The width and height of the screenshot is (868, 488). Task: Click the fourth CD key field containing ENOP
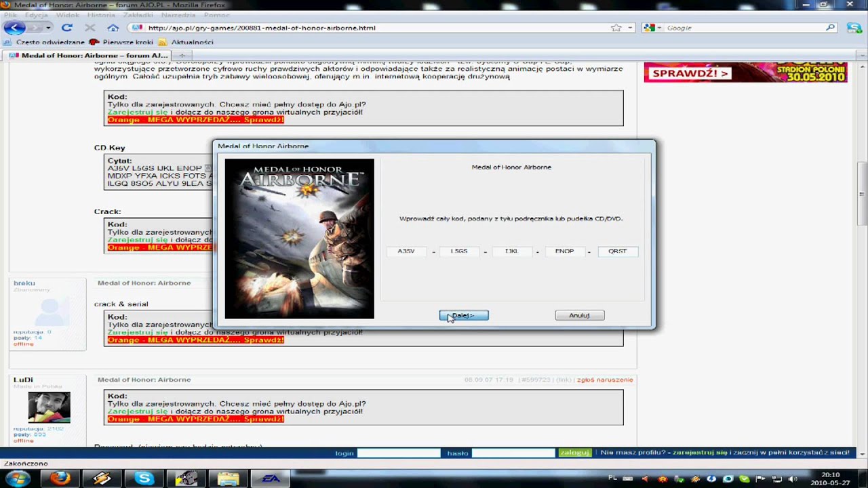pyautogui.click(x=564, y=251)
